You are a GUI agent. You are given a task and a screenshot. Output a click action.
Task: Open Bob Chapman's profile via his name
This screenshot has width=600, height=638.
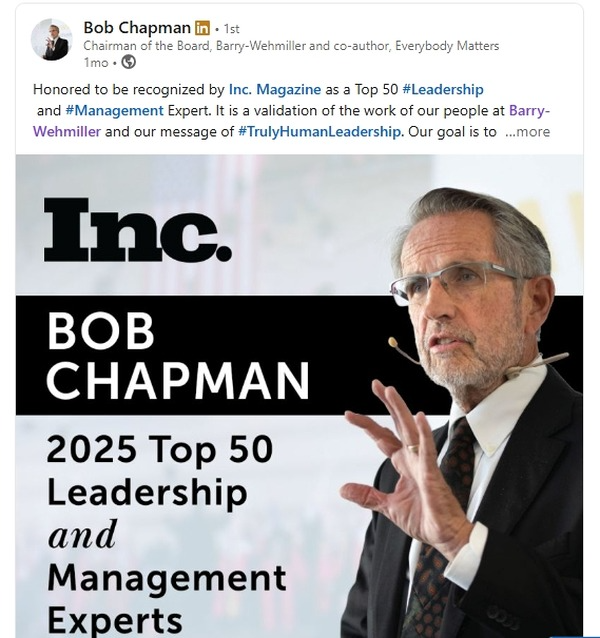tap(136, 28)
